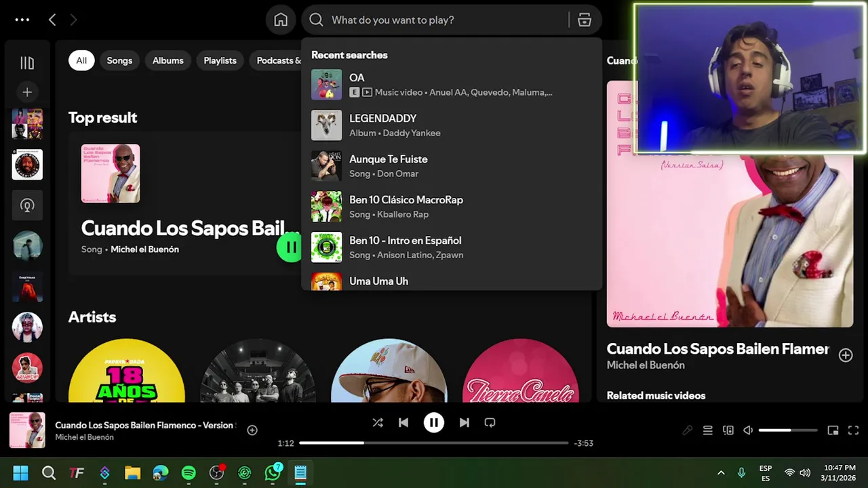Add playing track to Liked Songs

pyautogui.click(x=252, y=430)
